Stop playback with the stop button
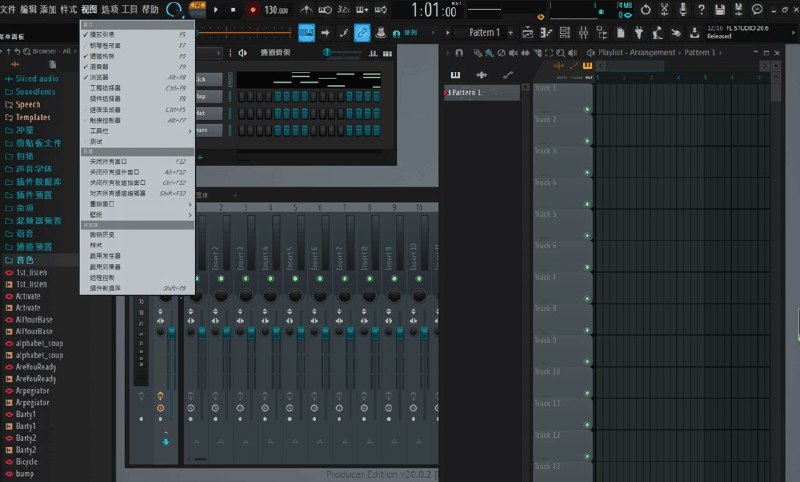 pos(233,10)
